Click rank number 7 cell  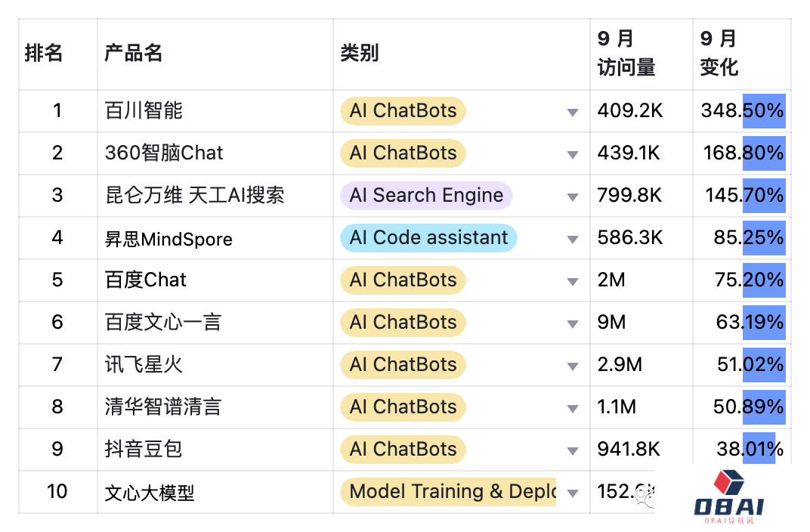coord(57,365)
